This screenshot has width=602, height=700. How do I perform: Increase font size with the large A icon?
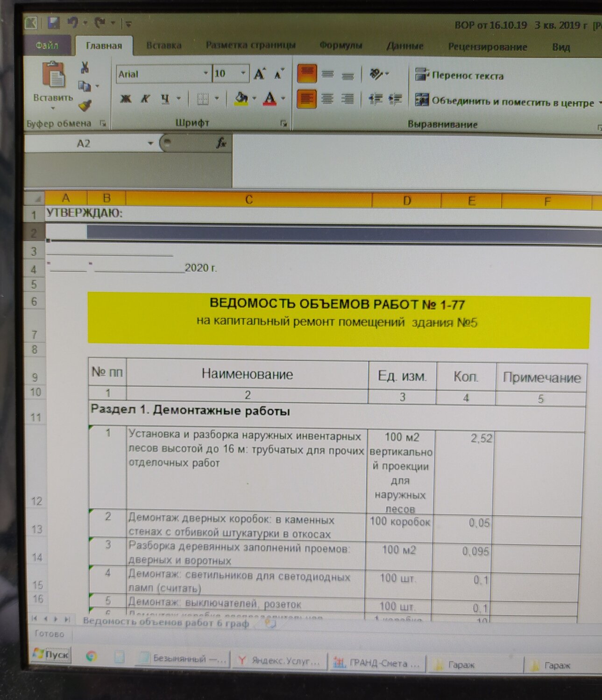260,74
